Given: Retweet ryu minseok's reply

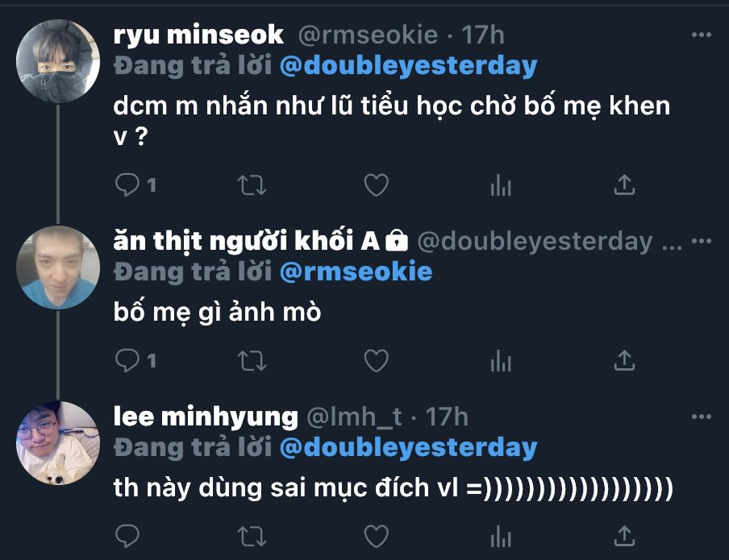Looking at the screenshot, I should (x=253, y=186).
